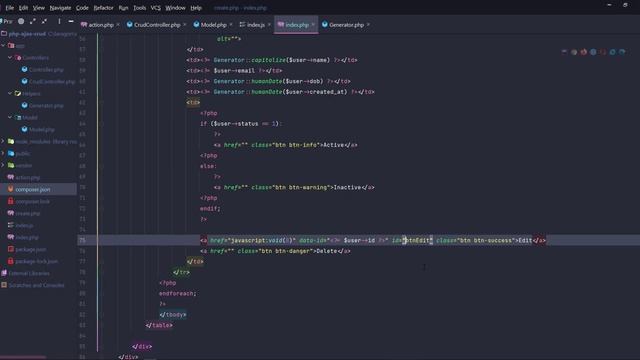Viewport: 640px width, 360px height.
Task: Open page in Edge browser icon
Action: point(622,52)
